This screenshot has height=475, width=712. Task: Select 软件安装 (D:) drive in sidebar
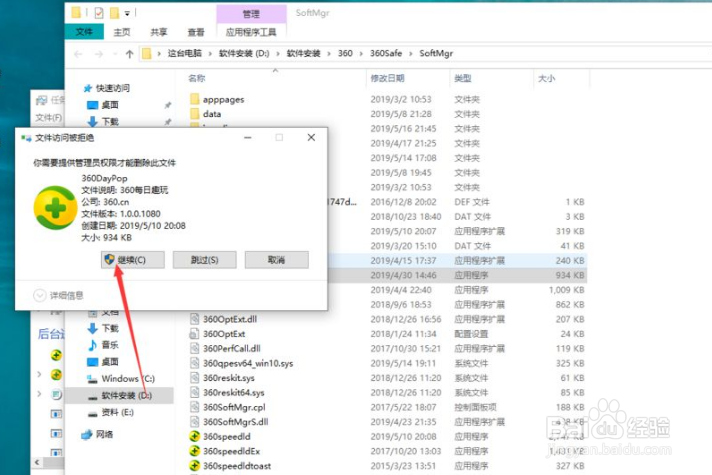coord(120,396)
